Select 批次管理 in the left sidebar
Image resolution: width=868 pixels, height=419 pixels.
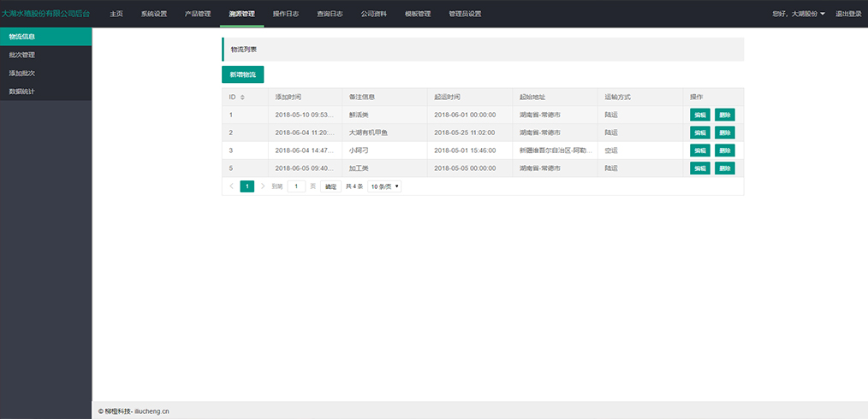pos(22,55)
